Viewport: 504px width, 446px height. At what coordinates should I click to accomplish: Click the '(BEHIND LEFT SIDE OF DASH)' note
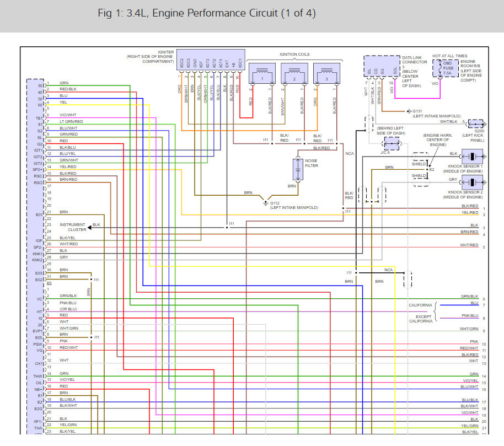point(391,131)
